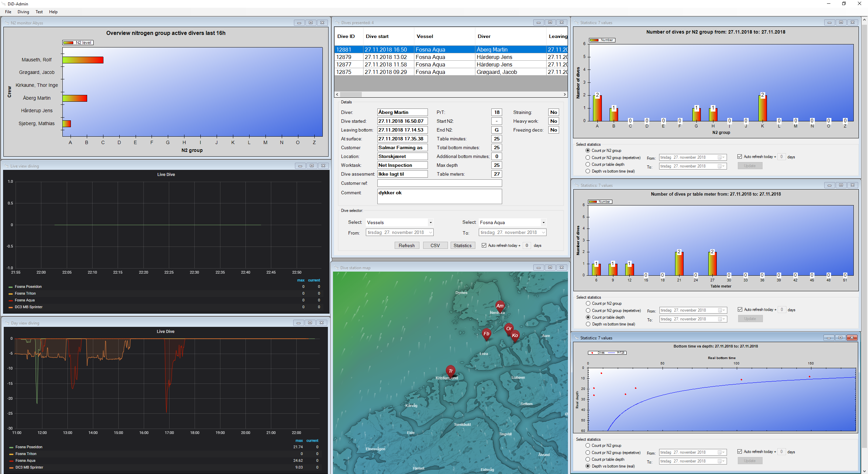Open calendar icon in top statistics From date
The height and width of the screenshot is (474, 868).
(719, 157)
